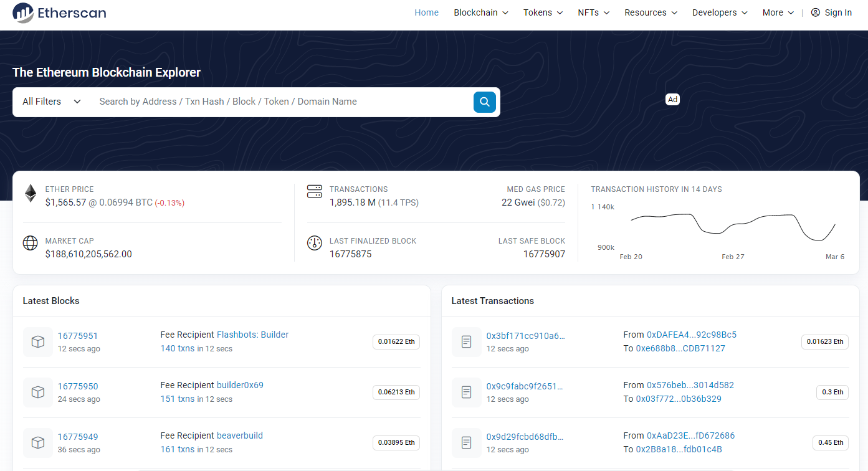This screenshot has width=868, height=471.
Task: View the 151 txns link
Action: (x=178, y=399)
